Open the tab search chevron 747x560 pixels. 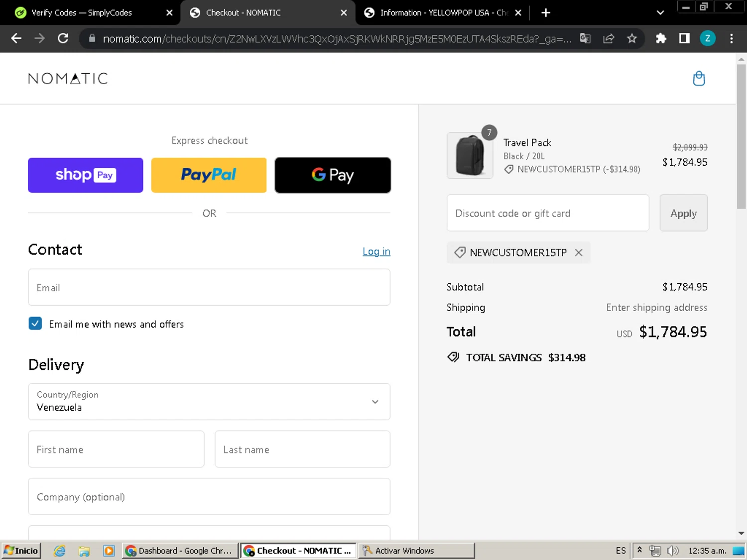pyautogui.click(x=660, y=12)
